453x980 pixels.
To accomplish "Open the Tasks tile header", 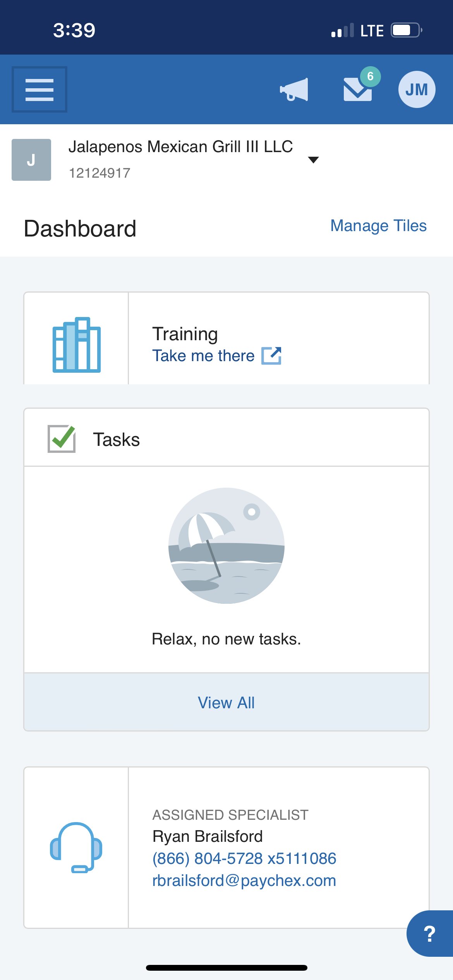I will 226,438.
